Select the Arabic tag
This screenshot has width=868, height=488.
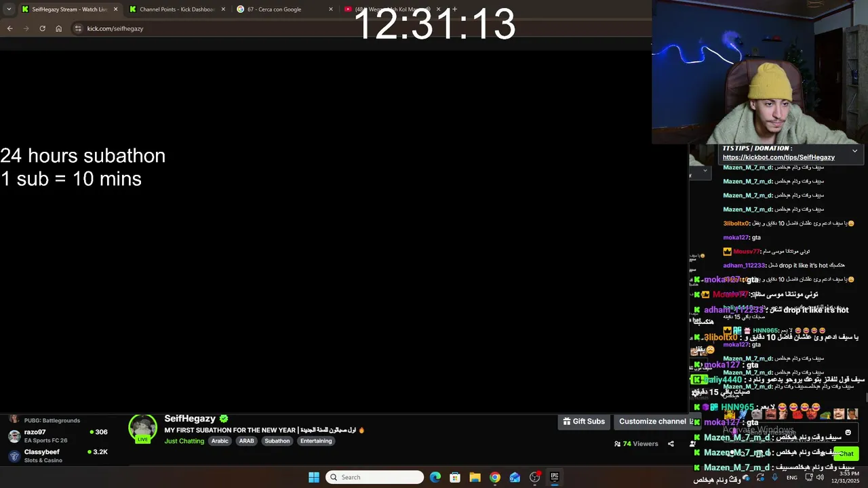pos(220,441)
